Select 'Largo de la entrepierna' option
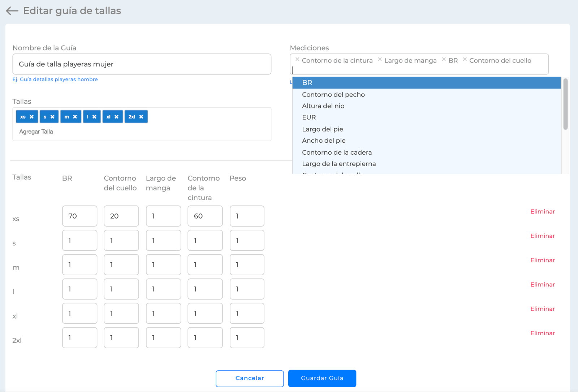The width and height of the screenshot is (578, 392). (426, 164)
